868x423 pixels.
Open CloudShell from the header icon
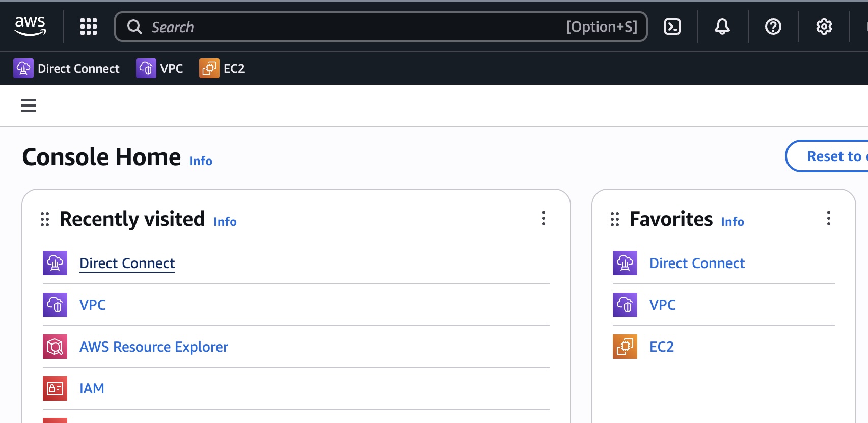click(672, 27)
